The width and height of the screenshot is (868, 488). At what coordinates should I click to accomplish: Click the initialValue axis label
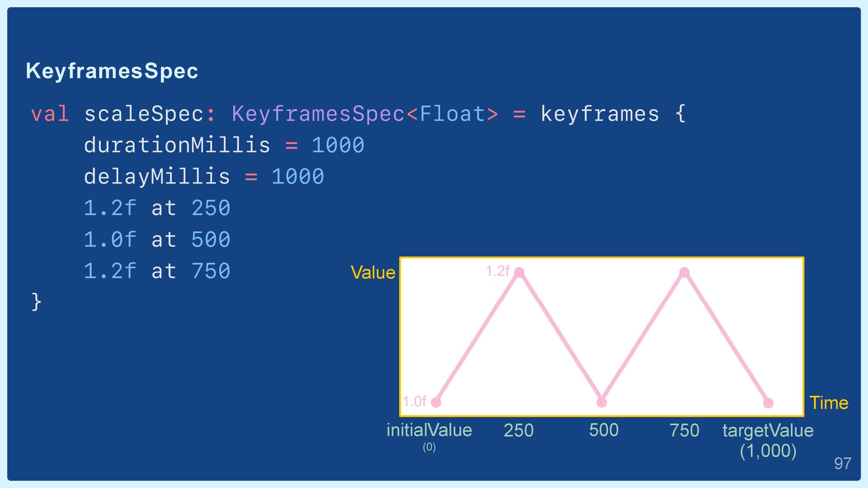(429, 430)
